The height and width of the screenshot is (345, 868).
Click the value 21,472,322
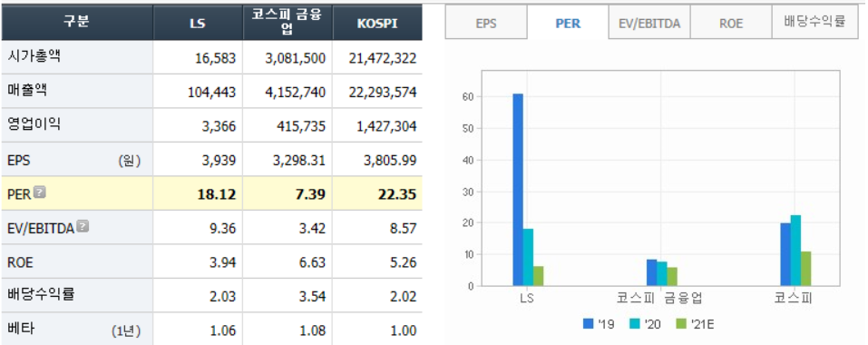(383, 58)
